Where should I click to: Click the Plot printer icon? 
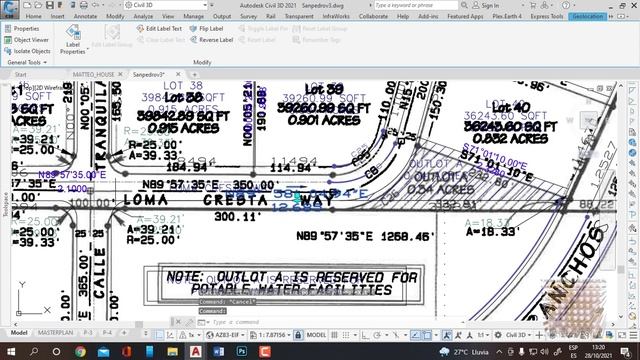(x=84, y=5)
